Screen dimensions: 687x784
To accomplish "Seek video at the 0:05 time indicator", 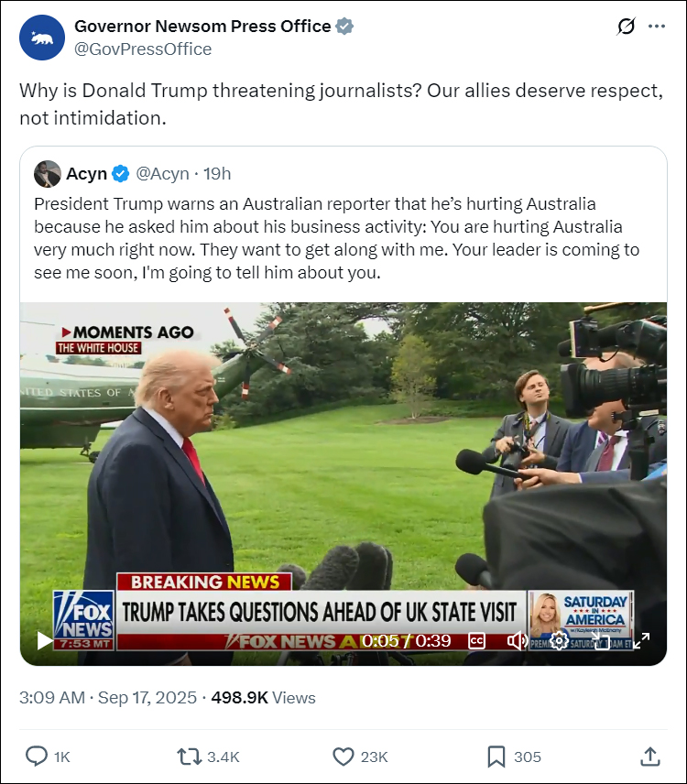I will tap(380, 640).
